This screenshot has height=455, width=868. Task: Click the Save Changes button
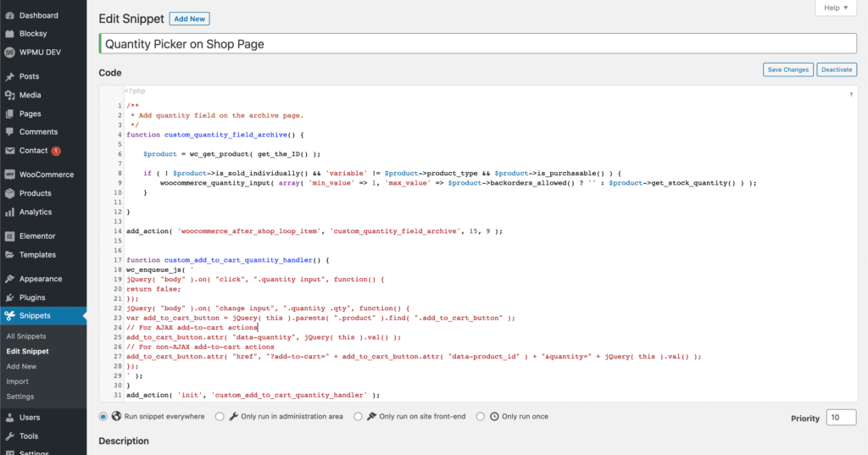(x=788, y=69)
